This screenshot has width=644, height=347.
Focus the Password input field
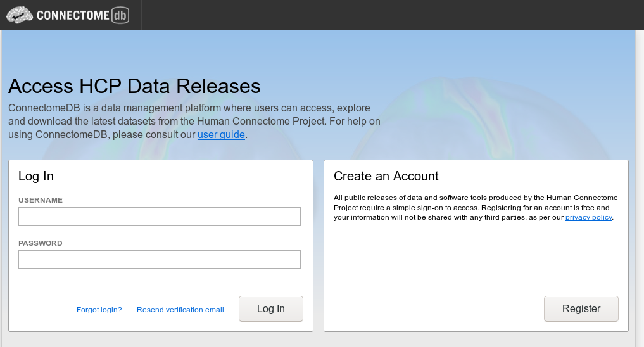pos(159,260)
